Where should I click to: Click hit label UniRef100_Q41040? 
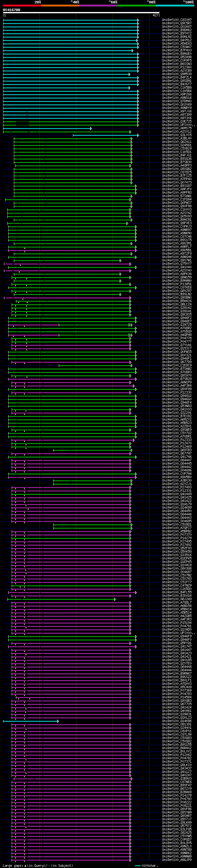(x=177, y=267)
